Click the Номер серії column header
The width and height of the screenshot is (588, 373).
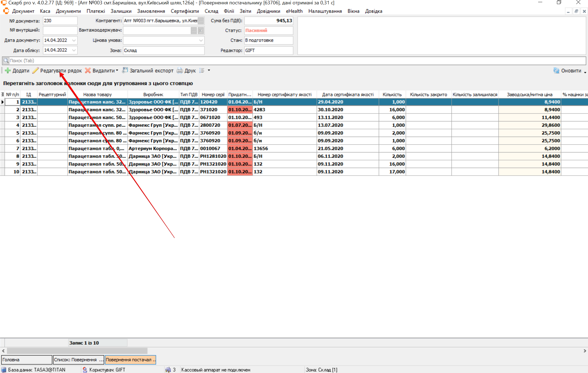[x=213, y=94]
